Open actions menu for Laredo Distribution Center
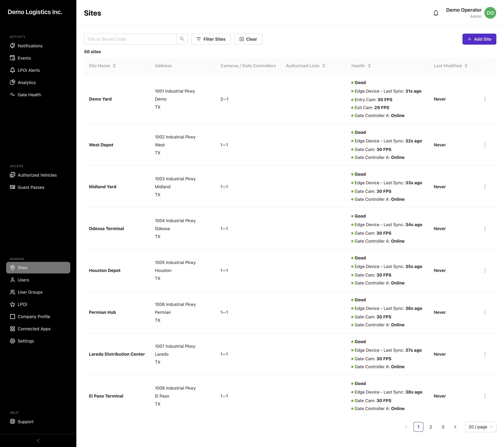The image size is (504, 447). [x=485, y=354]
